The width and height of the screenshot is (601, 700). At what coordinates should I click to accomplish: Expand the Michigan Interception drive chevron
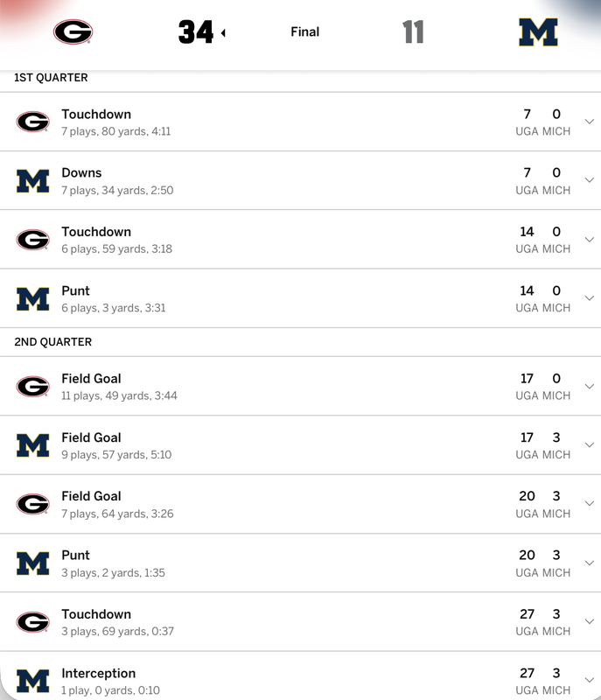click(589, 681)
